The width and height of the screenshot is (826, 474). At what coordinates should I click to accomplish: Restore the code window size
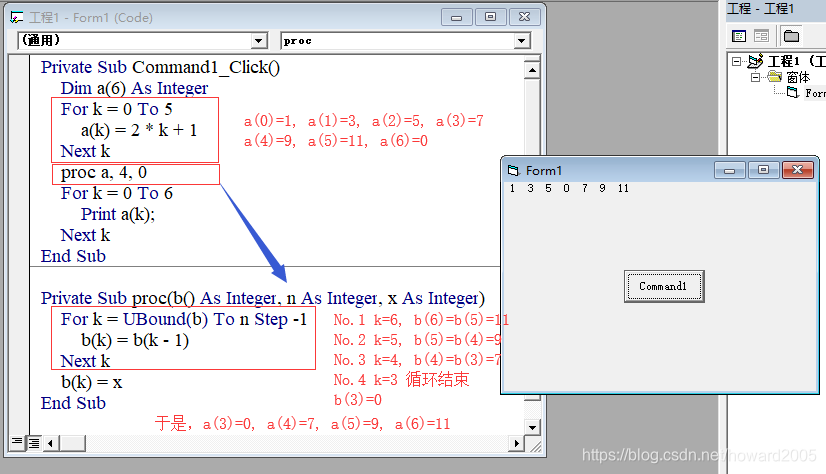[490, 17]
